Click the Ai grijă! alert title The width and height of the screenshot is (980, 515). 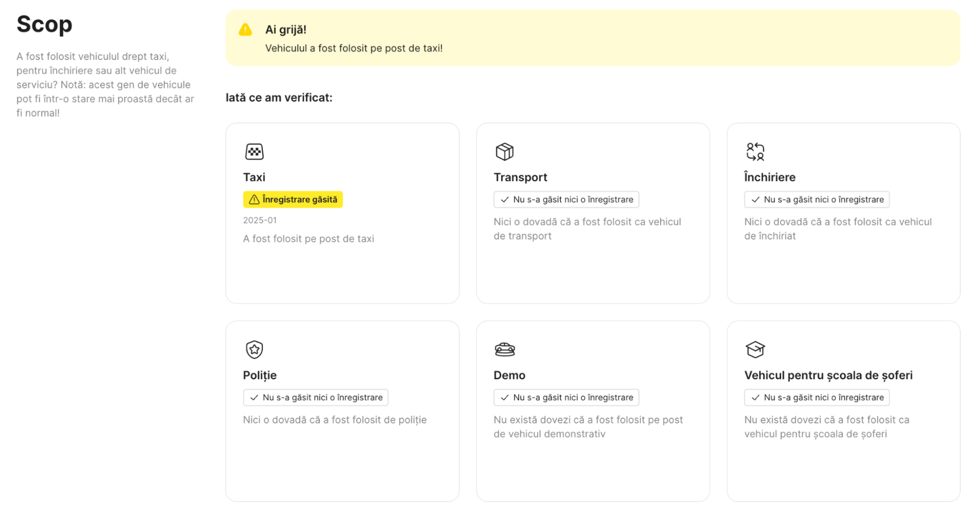pos(286,30)
